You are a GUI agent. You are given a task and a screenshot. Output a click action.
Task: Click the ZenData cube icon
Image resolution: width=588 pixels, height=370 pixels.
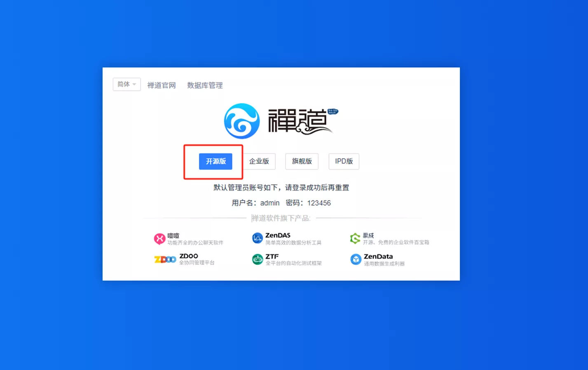coord(356,259)
